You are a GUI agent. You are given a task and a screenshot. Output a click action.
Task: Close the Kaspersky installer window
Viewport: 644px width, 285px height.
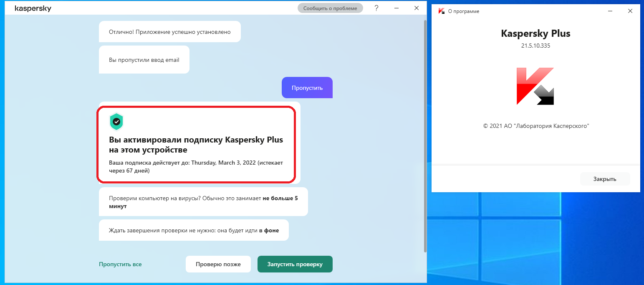pos(416,8)
